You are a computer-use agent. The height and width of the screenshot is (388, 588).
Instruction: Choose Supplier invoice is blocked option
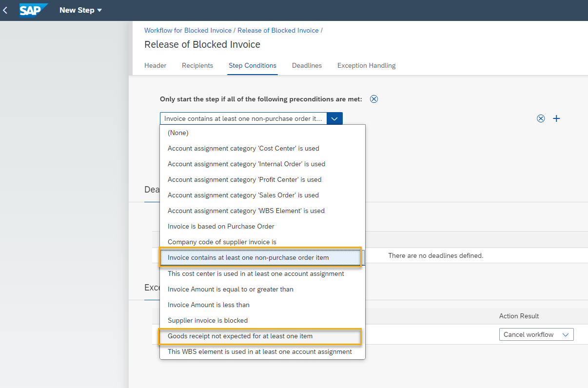point(208,320)
